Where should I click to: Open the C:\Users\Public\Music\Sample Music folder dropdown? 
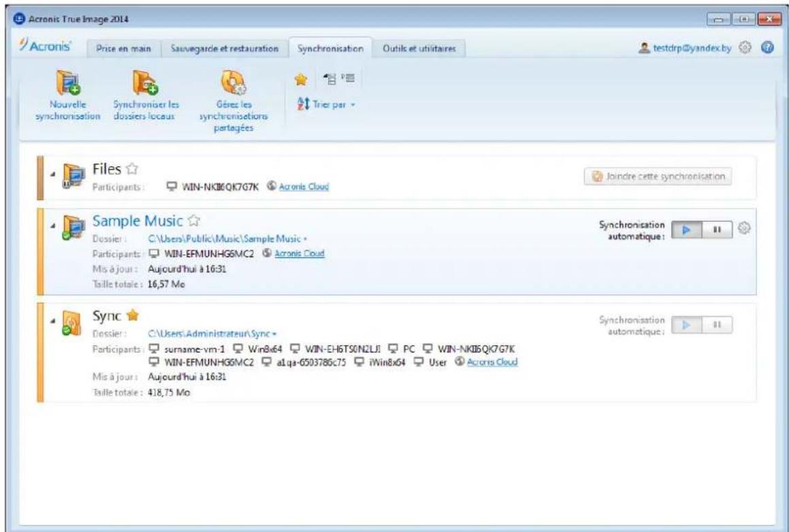227,238
